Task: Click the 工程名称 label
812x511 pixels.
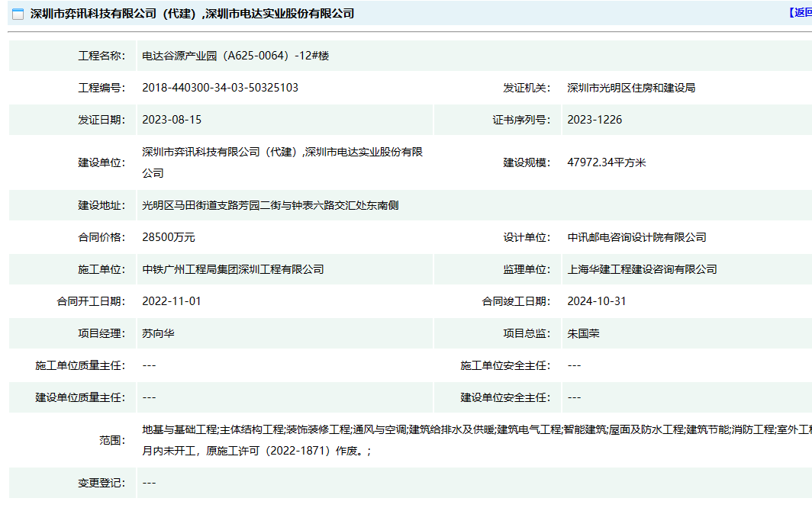Action: 101,56
